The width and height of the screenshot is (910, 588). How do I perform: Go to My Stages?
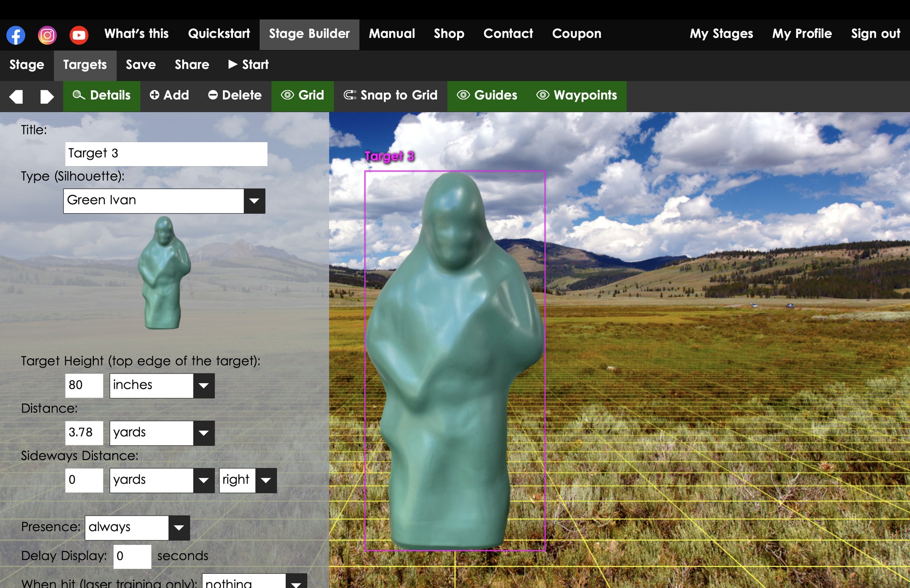(x=721, y=34)
